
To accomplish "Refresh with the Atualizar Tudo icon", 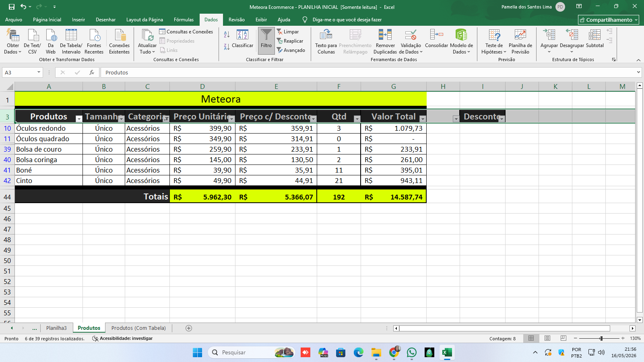I will [147, 35].
